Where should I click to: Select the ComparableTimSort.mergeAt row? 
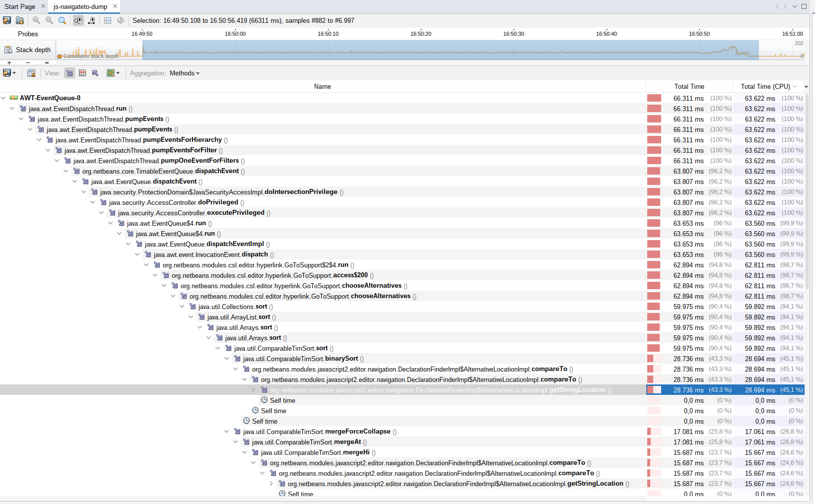click(402, 442)
